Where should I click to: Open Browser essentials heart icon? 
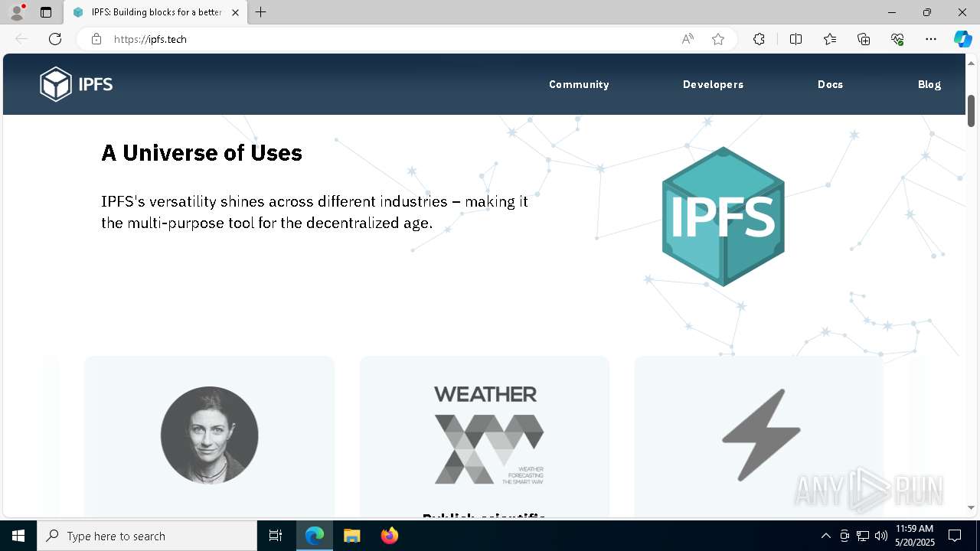897,39
